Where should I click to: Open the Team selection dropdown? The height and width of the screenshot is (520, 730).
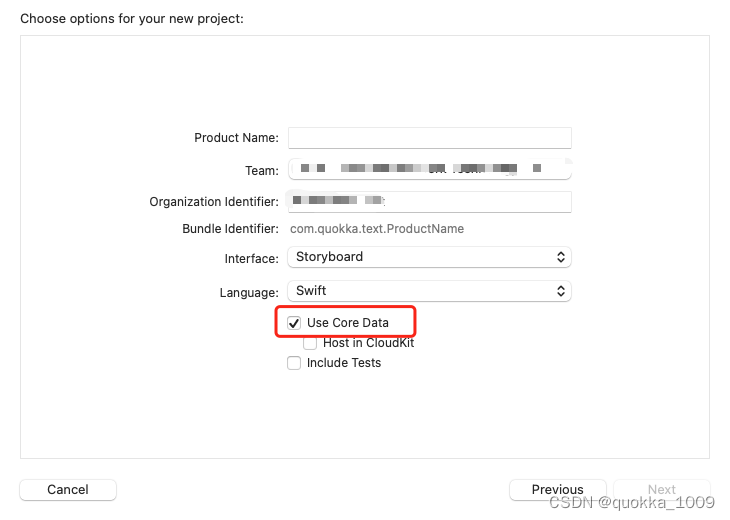[429, 170]
